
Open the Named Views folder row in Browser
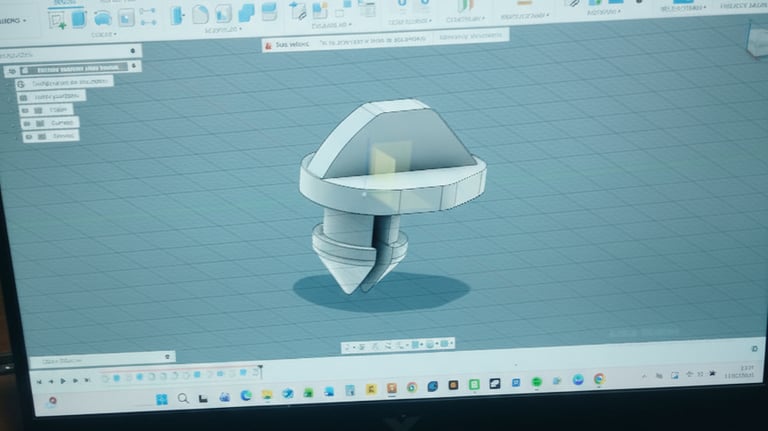[51, 96]
